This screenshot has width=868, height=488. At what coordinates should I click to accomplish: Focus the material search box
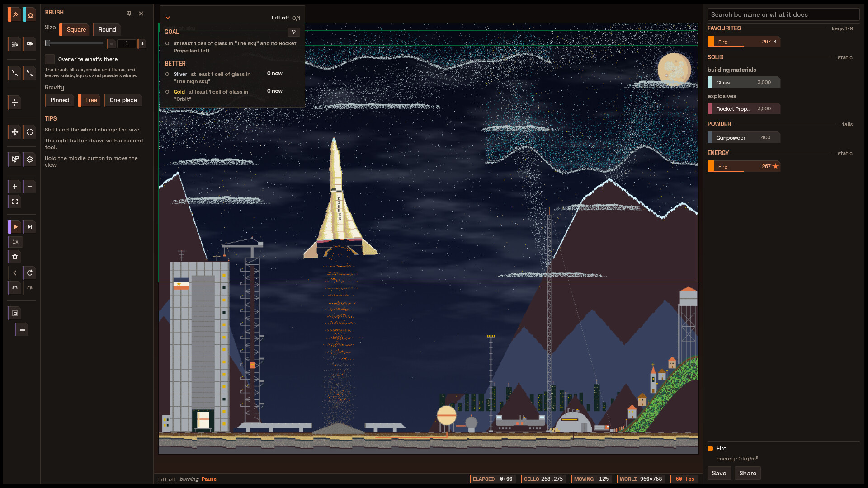(783, 14)
